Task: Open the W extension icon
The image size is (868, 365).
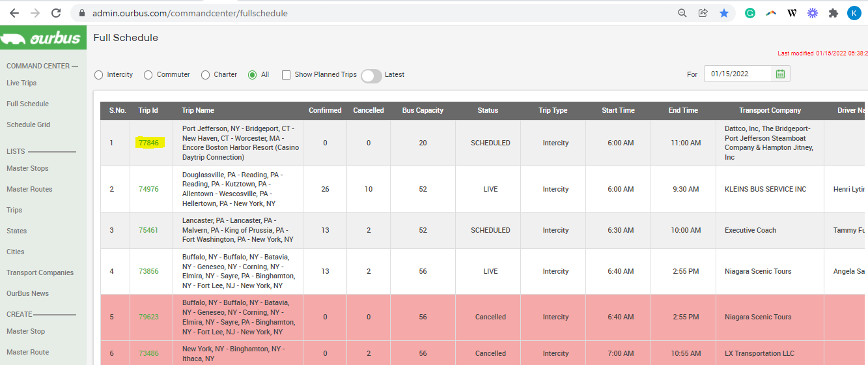Action: 792,13
